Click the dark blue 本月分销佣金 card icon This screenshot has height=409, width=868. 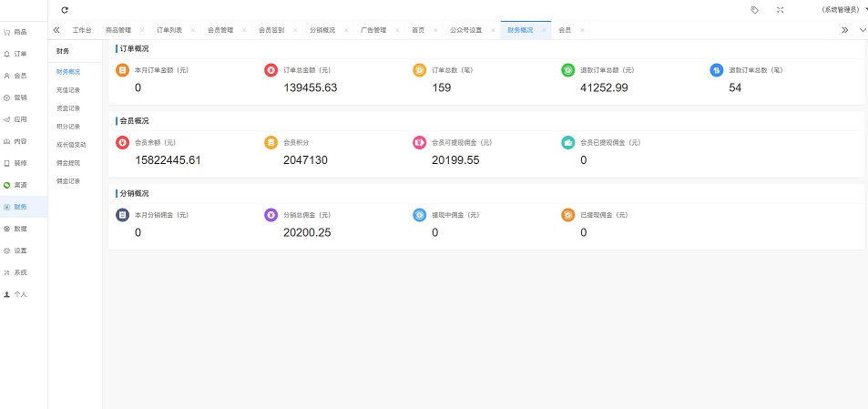click(x=122, y=215)
